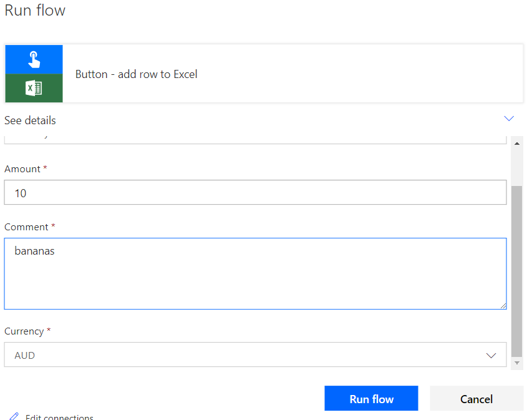The height and width of the screenshot is (420, 532).
Task: Click the Comment box resize handle
Action: pyautogui.click(x=503, y=306)
